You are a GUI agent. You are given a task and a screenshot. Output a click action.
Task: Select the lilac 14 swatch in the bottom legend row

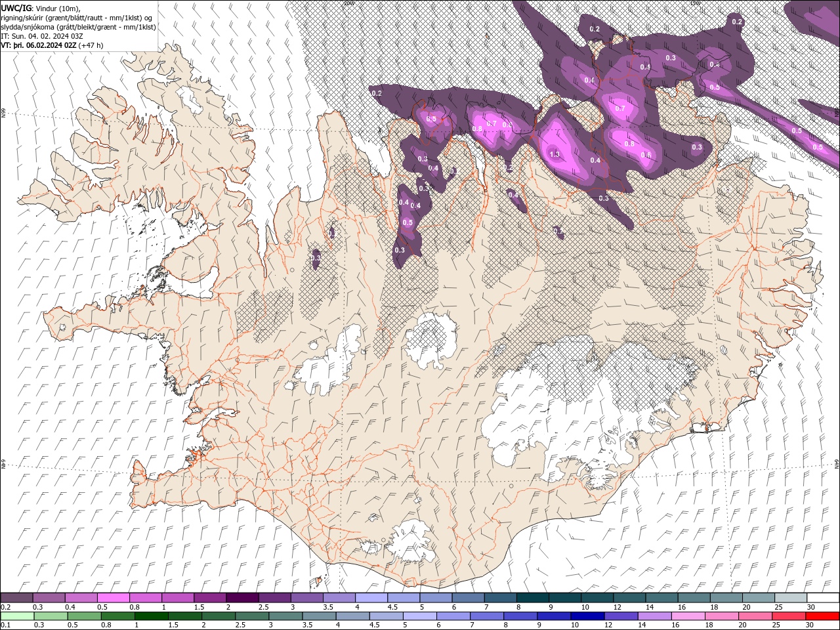[654, 616]
